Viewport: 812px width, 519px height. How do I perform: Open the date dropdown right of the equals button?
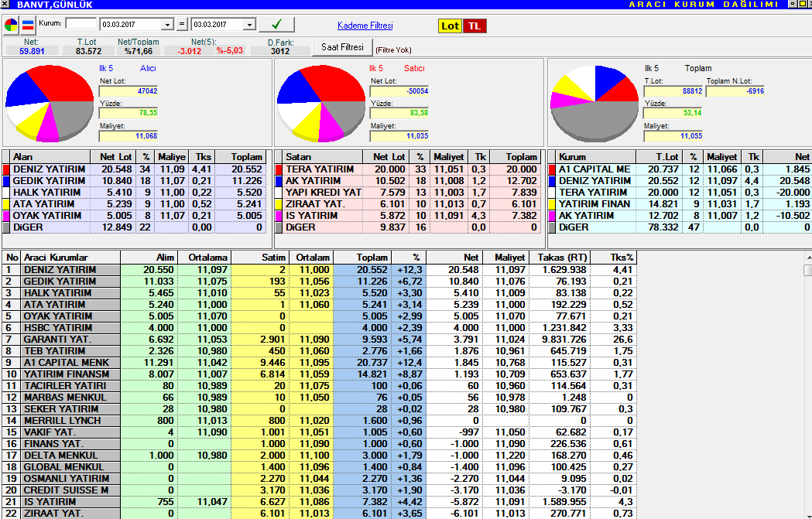pos(249,25)
